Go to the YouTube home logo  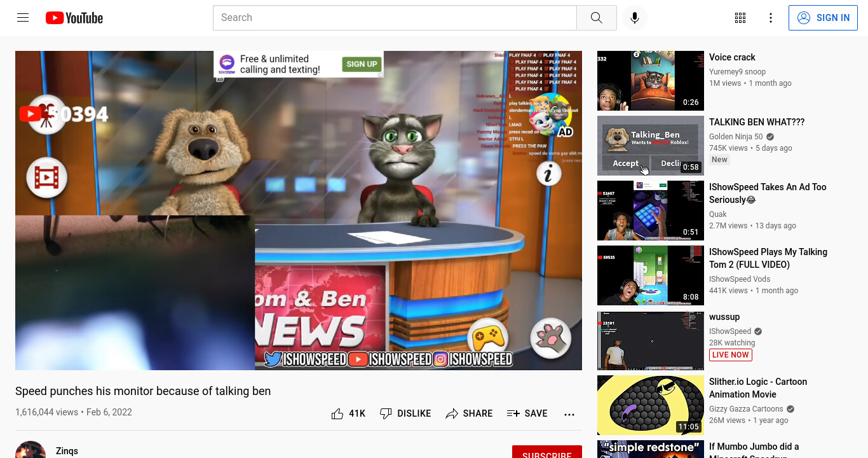click(x=74, y=18)
